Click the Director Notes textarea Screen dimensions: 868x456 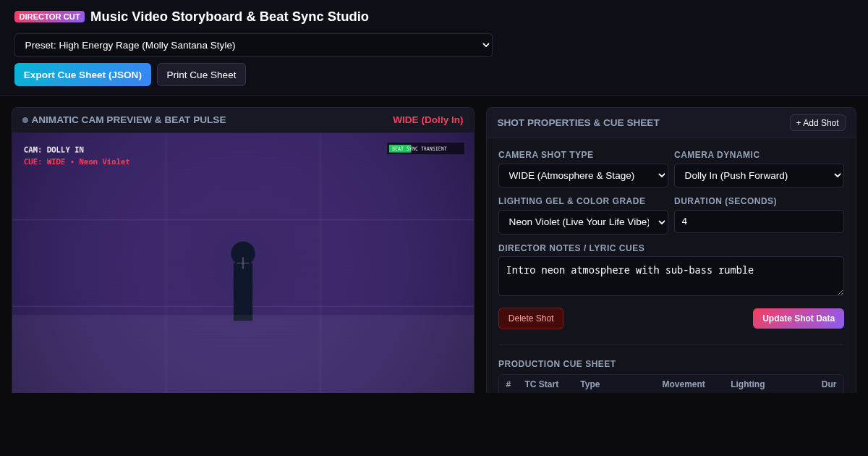[671, 276]
